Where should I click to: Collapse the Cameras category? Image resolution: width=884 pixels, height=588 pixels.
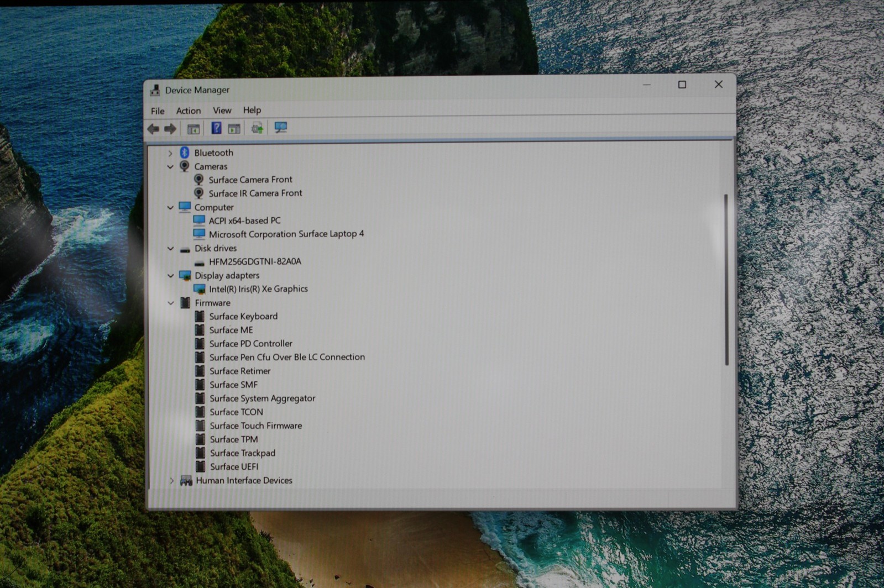point(170,166)
